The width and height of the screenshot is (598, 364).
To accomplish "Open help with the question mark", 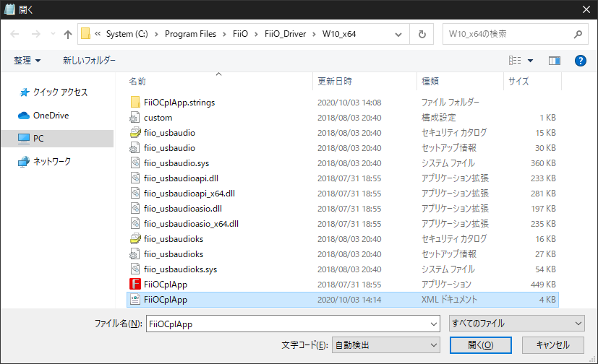I will [x=580, y=61].
